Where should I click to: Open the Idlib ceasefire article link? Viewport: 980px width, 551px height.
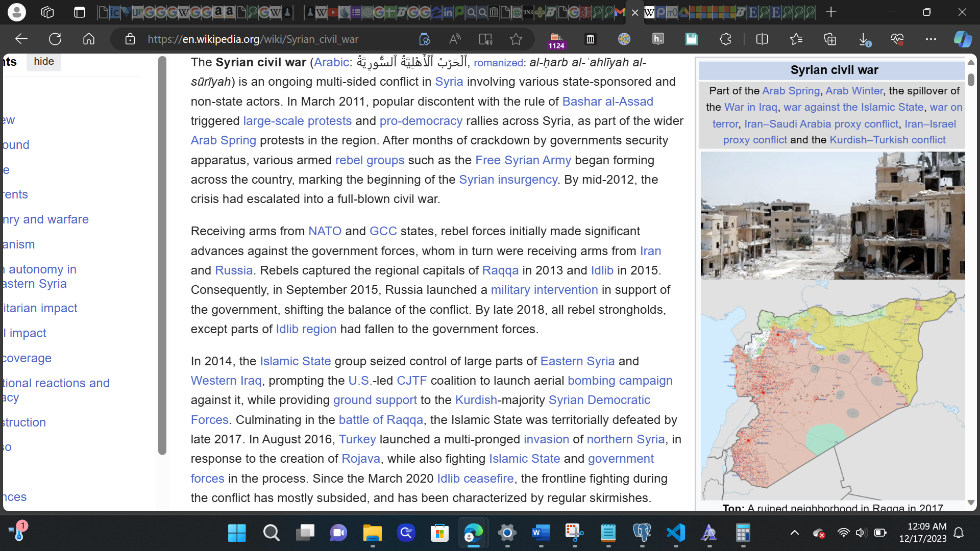pos(475,479)
